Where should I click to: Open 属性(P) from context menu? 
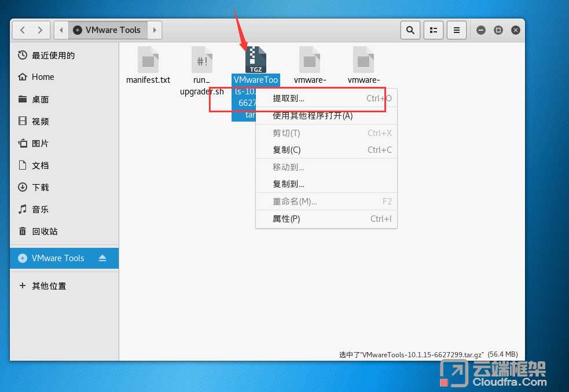pos(326,219)
